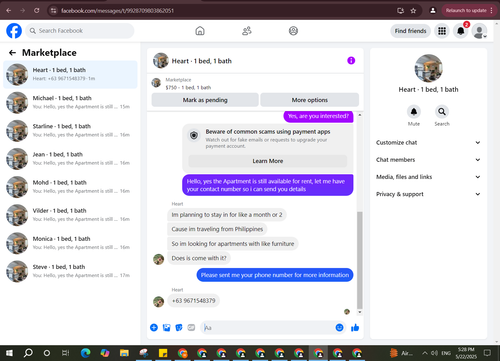This screenshot has width=500, height=361.
Task: Reload the page in the browser
Action: tap(37, 10)
